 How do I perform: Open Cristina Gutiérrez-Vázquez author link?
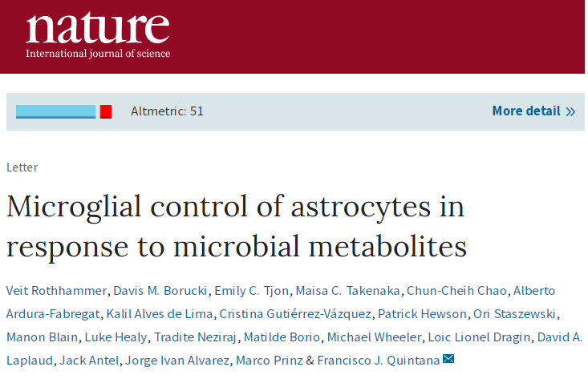pyautogui.click(x=295, y=314)
